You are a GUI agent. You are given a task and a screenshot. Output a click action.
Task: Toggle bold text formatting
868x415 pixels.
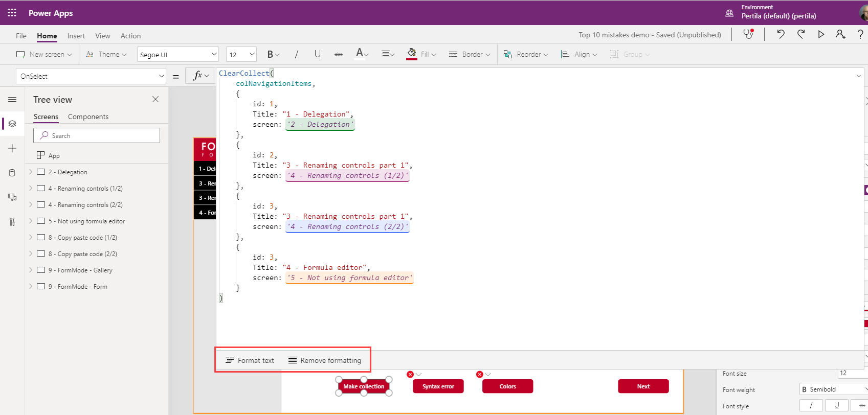coord(271,54)
